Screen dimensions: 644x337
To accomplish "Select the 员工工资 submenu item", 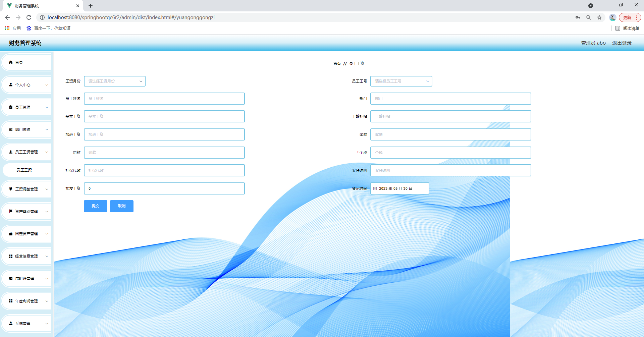I will pyautogui.click(x=24, y=170).
